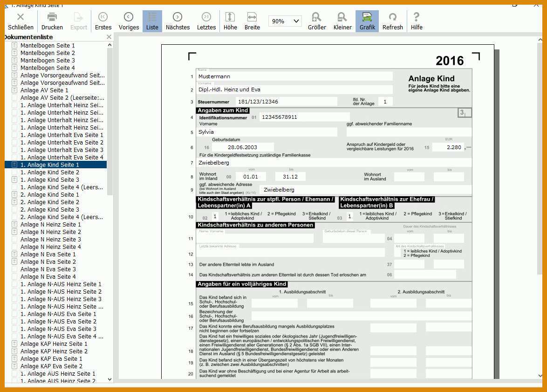The width and height of the screenshot is (547, 392).
Task: Click preview pane scroll-down arrow
Action: 540,376
